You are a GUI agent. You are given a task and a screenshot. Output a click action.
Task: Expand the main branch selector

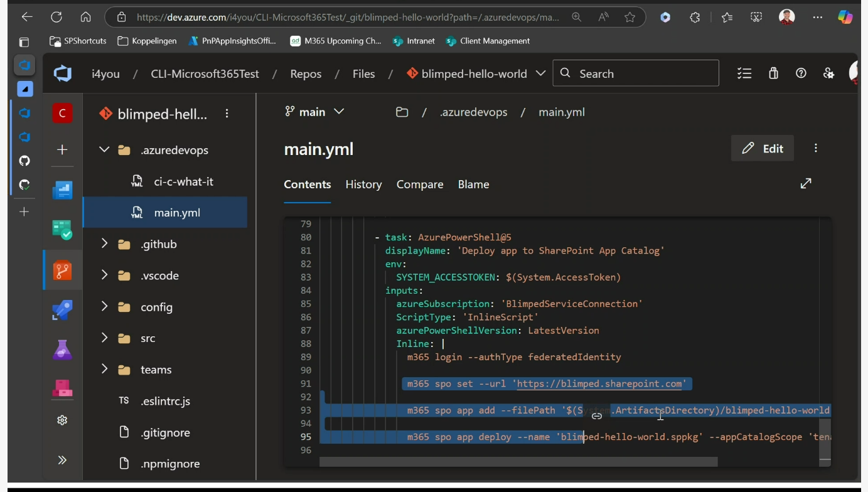(x=315, y=112)
